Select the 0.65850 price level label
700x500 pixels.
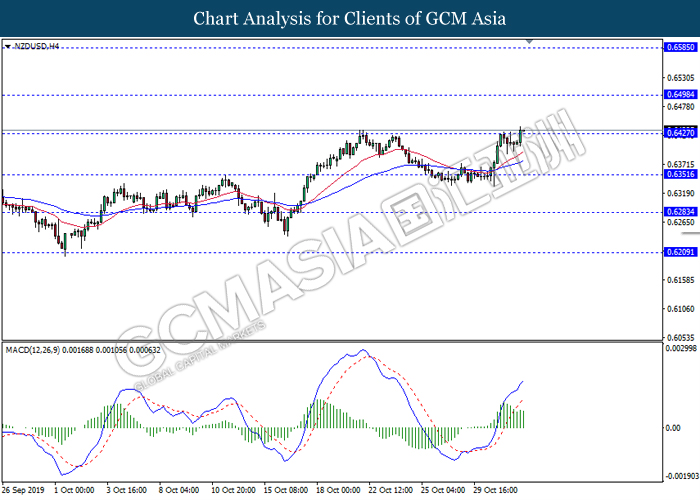680,47
